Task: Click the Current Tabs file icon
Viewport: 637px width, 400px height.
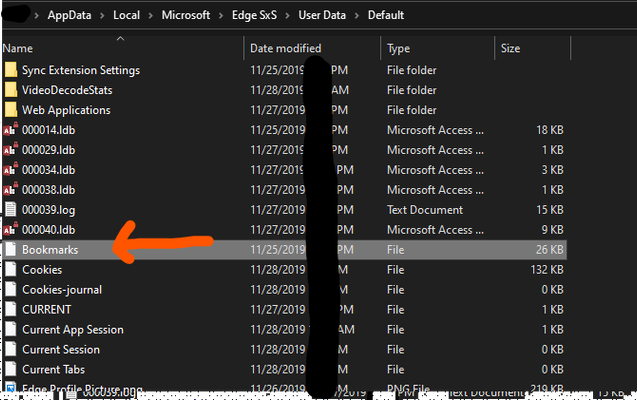Action: pyautogui.click(x=11, y=369)
